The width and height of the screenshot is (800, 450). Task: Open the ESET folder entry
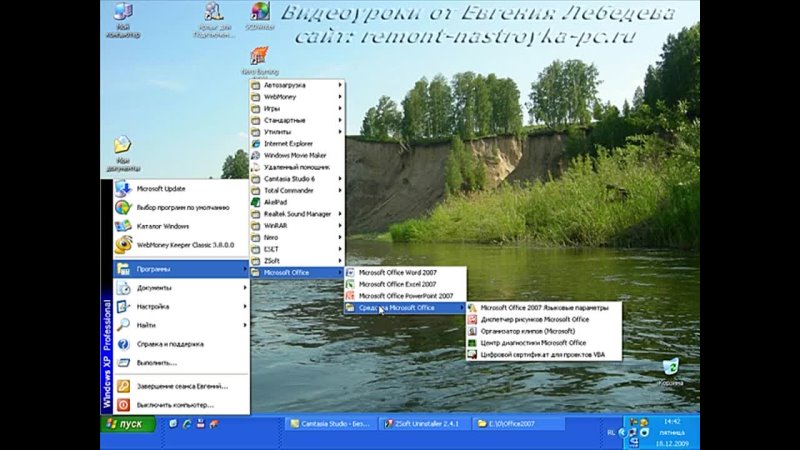[297, 249]
